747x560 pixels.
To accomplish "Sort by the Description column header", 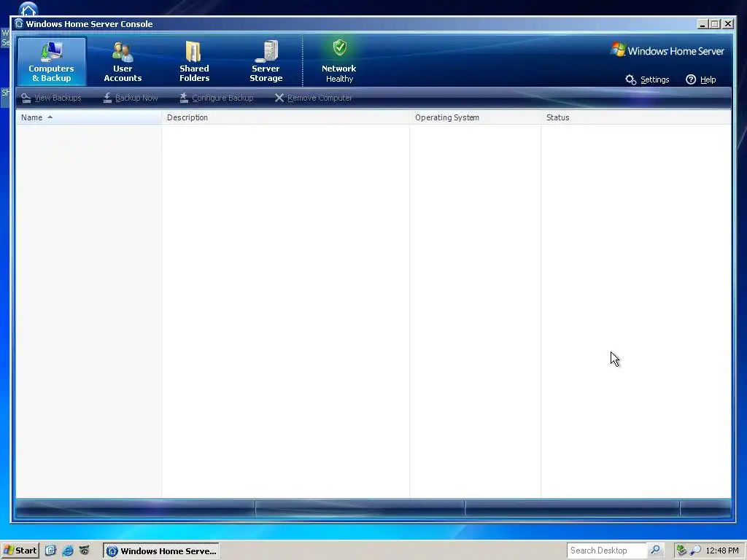I will [286, 117].
